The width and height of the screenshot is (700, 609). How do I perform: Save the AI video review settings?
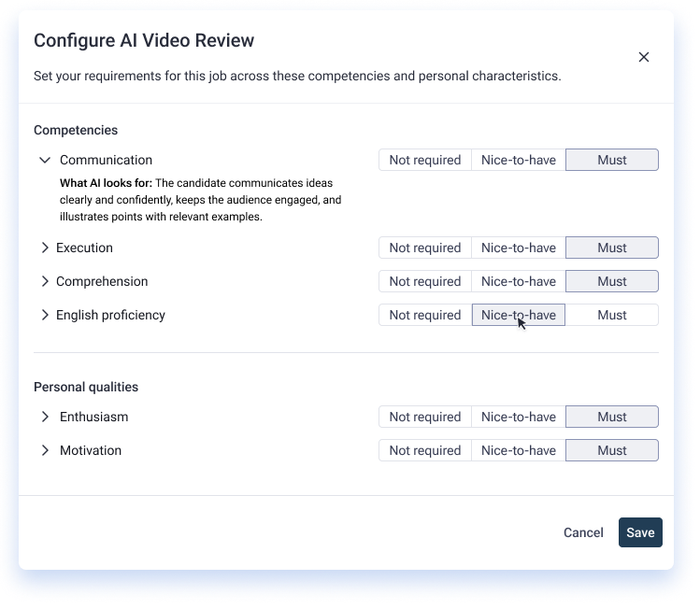coord(640,532)
